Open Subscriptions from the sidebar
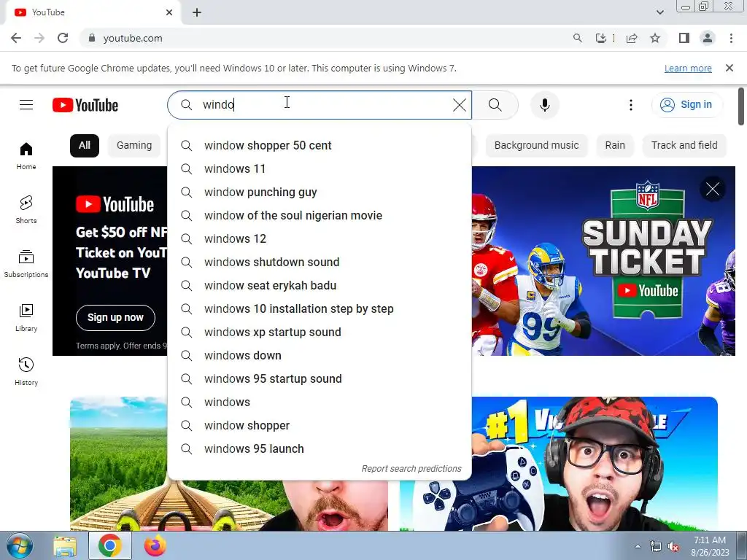 point(26,263)
